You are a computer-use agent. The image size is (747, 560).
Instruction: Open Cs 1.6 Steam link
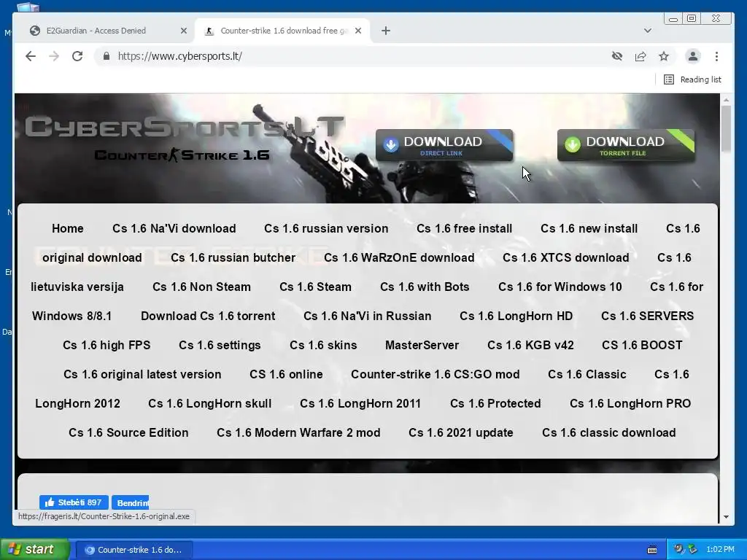(315, 287)
